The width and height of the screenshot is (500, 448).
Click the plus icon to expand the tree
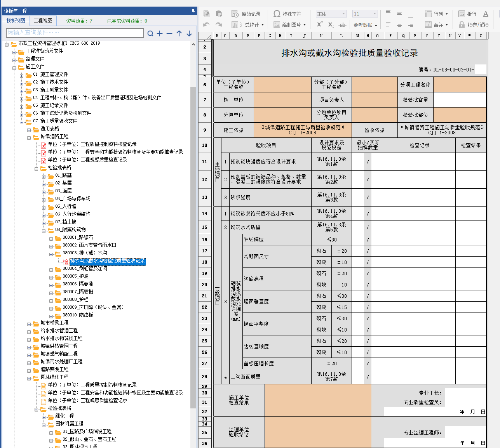click(160, 33)
